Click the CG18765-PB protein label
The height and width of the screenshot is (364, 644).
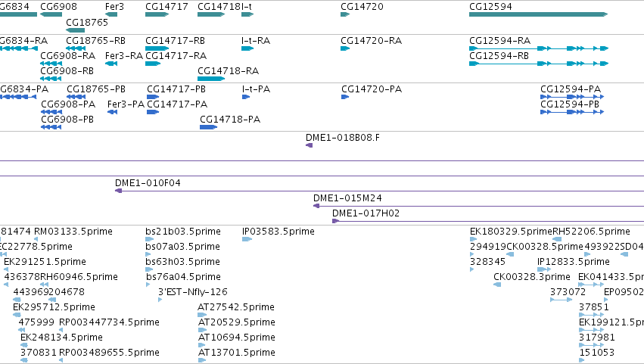pyautogui.click(x=96, y=89)
